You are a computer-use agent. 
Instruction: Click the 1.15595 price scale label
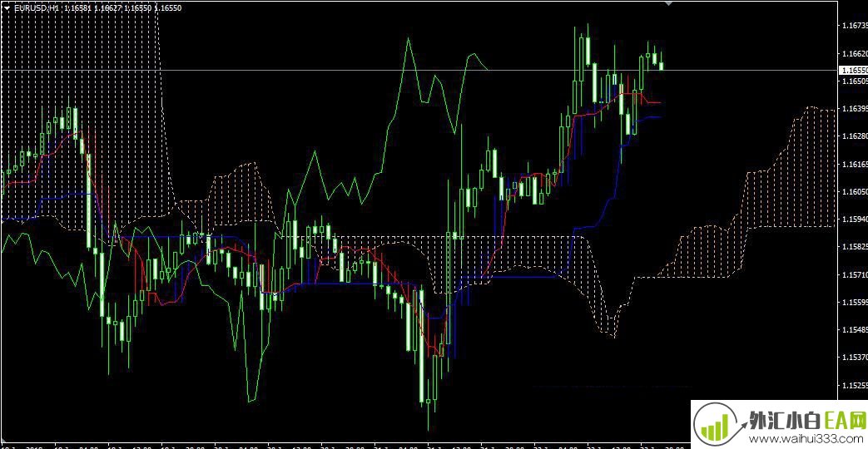[x=854, y=303]
